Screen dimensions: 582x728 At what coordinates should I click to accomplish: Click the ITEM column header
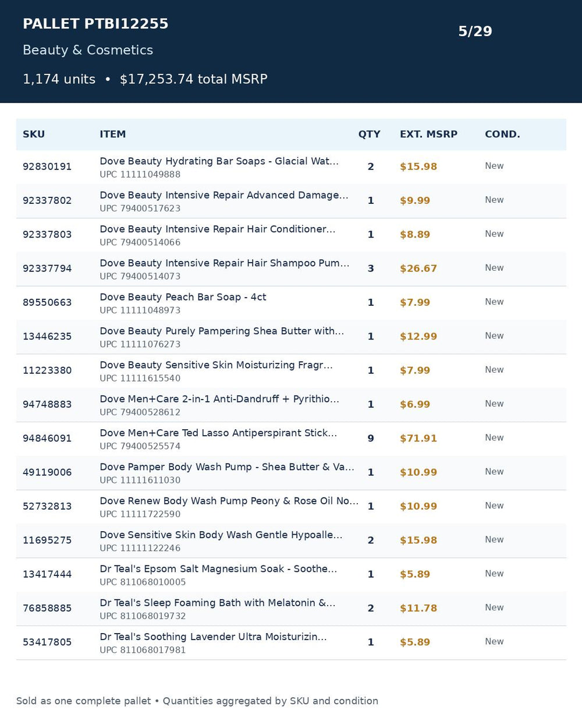pyautogui.click(x=112, y=134)
